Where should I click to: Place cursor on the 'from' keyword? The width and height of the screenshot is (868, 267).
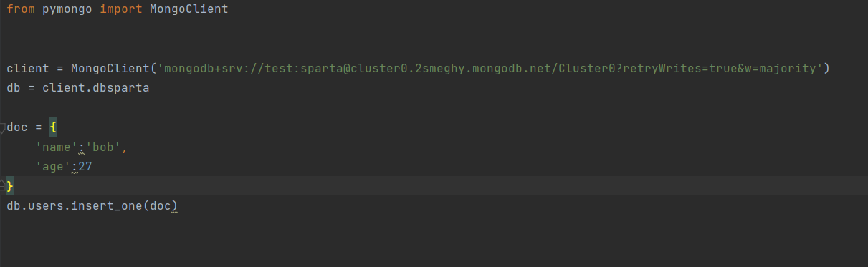point(21,11)
